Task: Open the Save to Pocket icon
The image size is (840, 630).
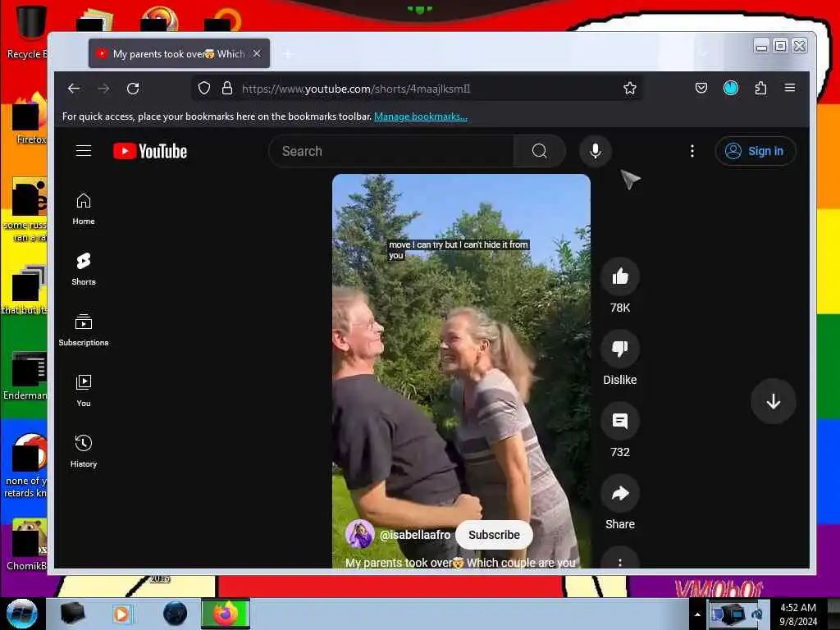Action: 701,88
